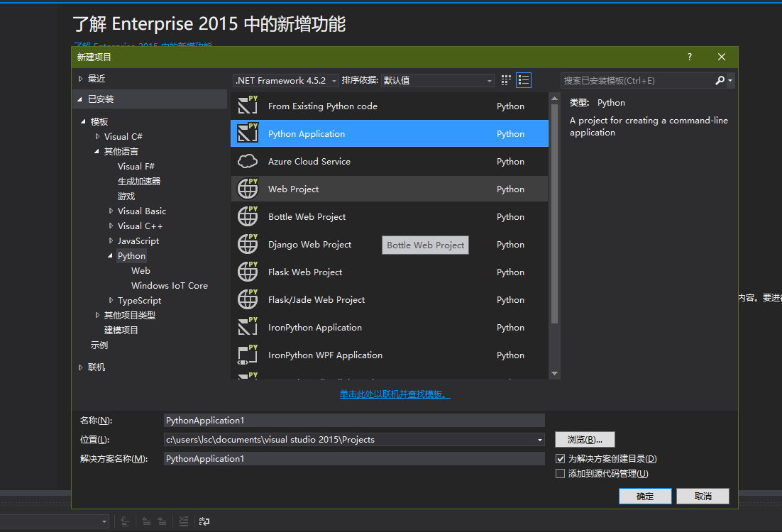Click the 解决方案名称 input field

(354, 459)
